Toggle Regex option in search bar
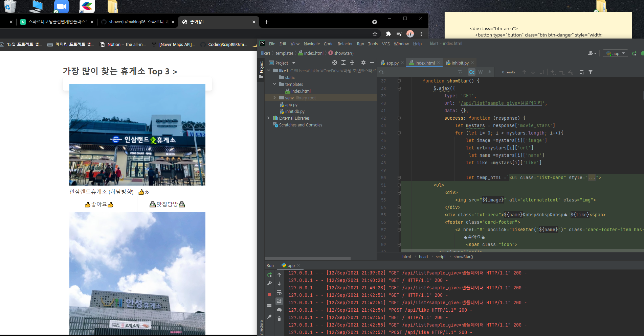This screenshot has width=644, height=336. coord(489,72)
